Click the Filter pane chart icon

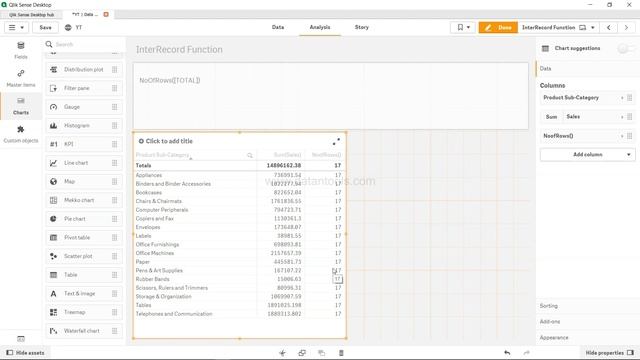53,88
